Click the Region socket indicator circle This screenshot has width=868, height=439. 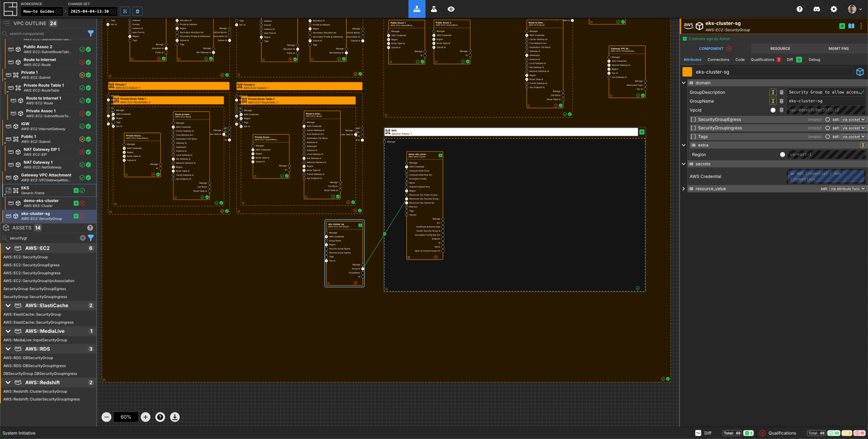point(783,155)
